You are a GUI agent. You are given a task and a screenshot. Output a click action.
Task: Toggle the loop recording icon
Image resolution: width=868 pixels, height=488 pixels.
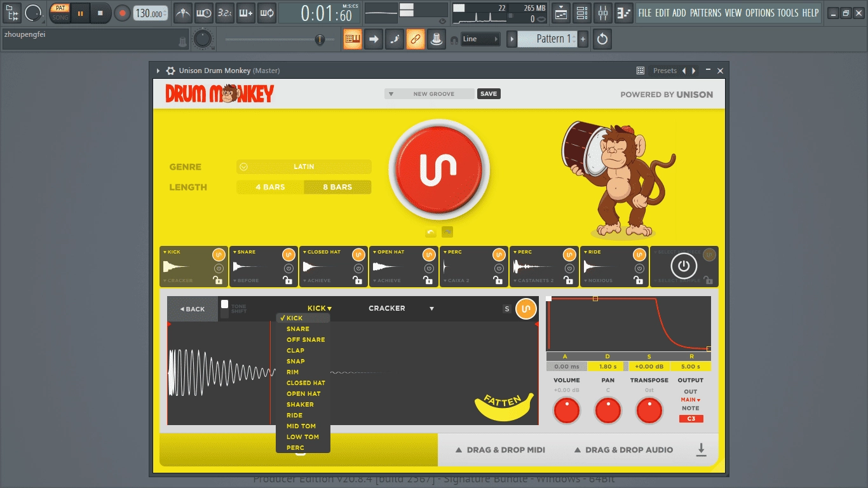click(x=267, y=12)
